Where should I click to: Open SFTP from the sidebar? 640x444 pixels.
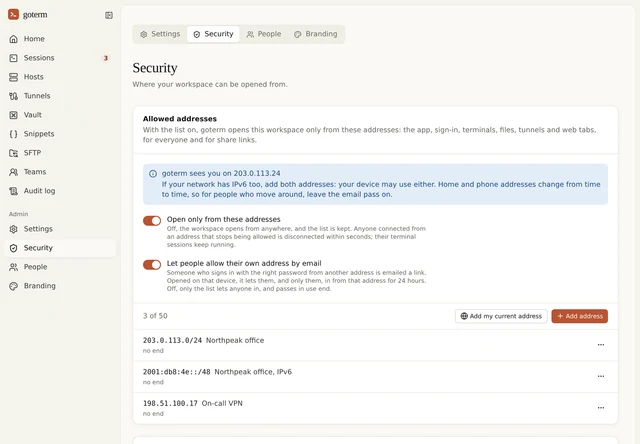[60, 153]
